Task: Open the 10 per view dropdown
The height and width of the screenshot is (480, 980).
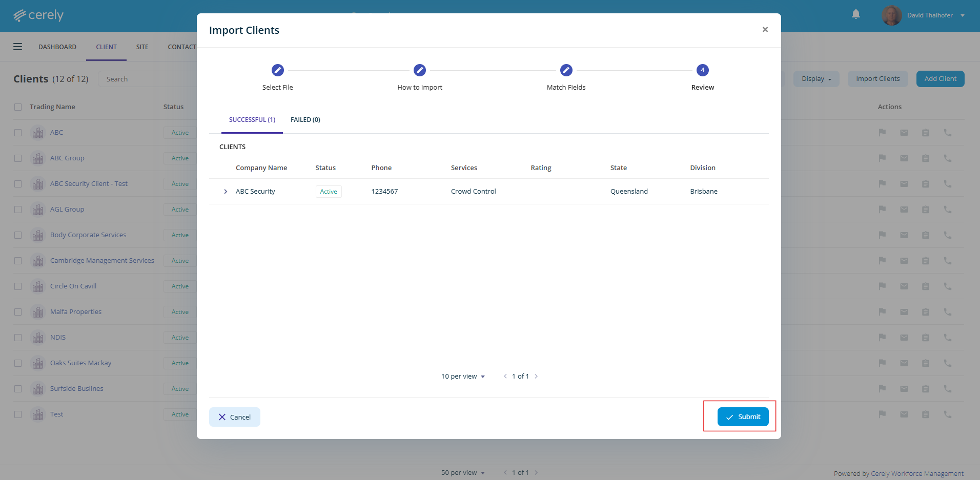Action: coord(463,377)
